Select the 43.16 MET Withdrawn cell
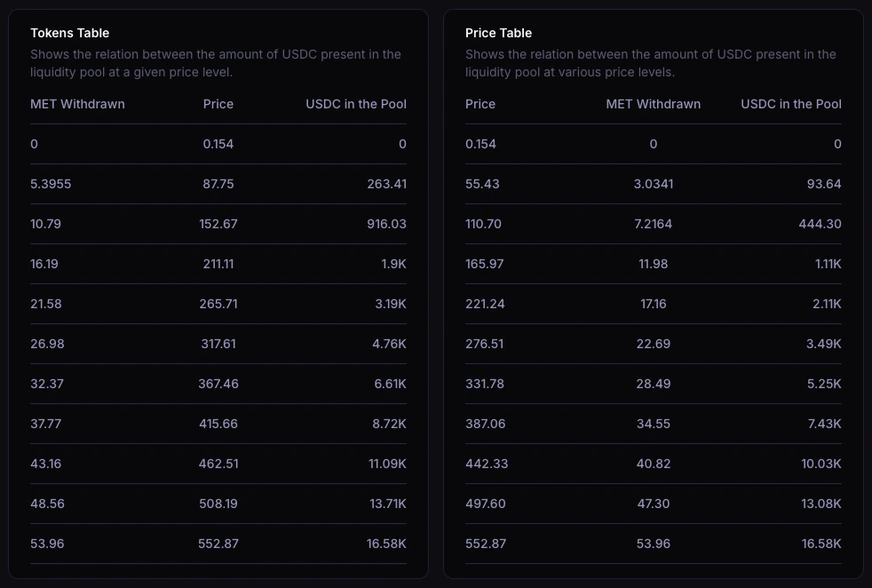 pos(45,465)
